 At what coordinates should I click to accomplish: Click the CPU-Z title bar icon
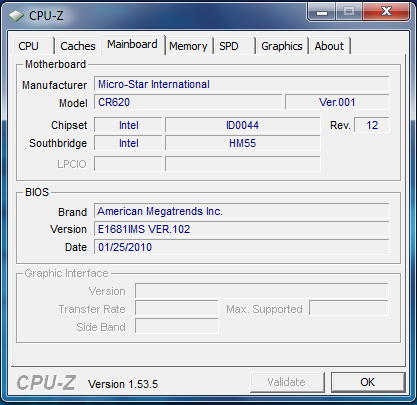coord(16,15)
